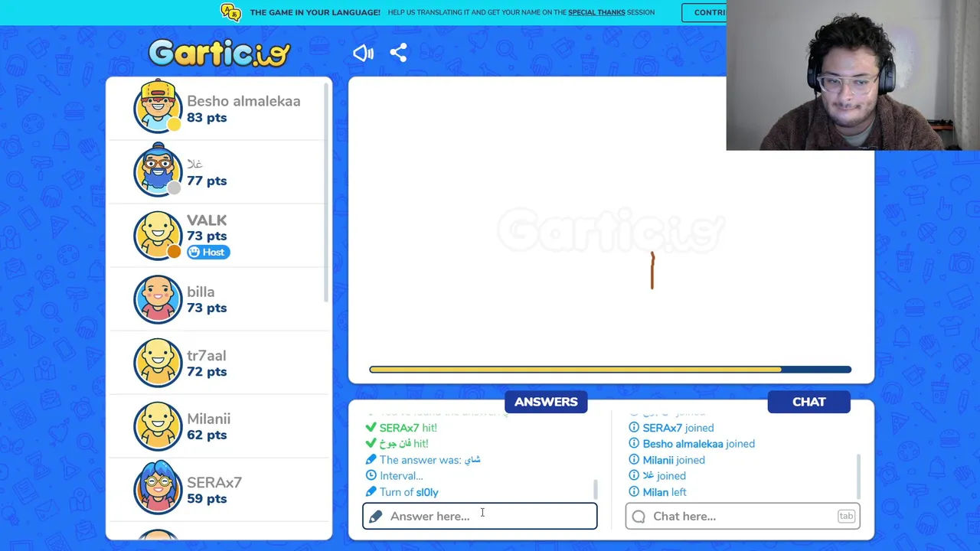This screenshot has width=980, height=551.
Task: Click the answers log scrollbar
Action: [x=595, y=489]
